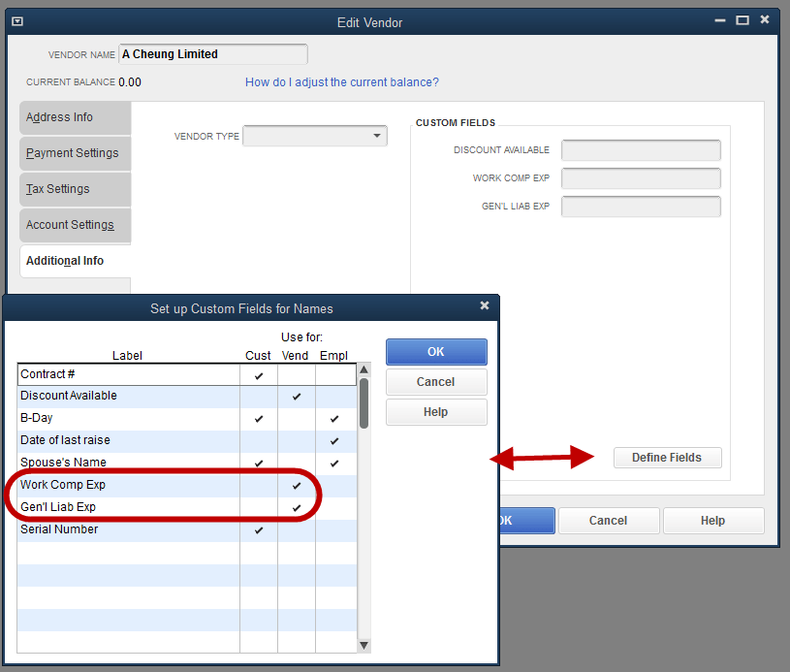
Task: Click the Gen'l Liab Exp custom field
Action: (641, 206)
